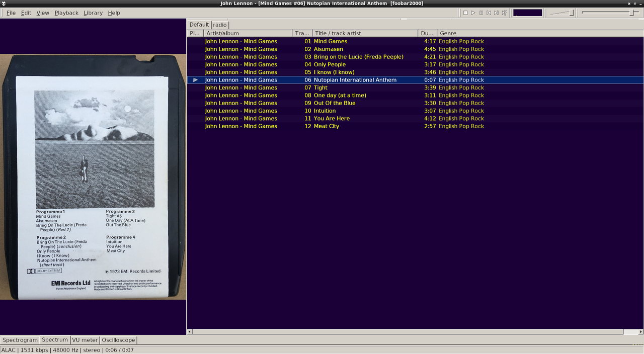Viewport: 644px width, 354px height.
Task: Click the Title / track artist column header
Action: 365,33
